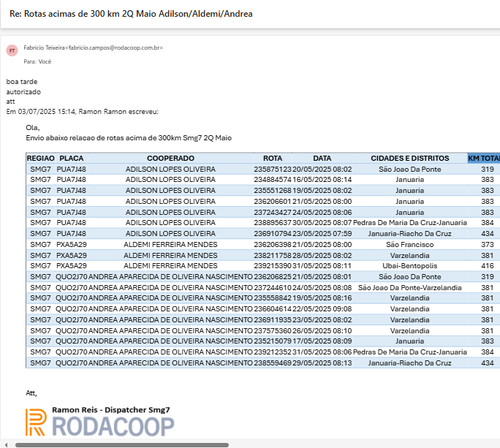
Task: Click the 'boa tarde' greeting text
Action: (22, 82)
